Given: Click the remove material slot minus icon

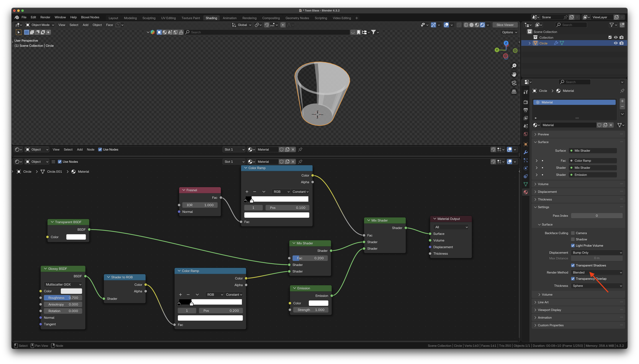Looking at the screenshot, I should (622, 107).
